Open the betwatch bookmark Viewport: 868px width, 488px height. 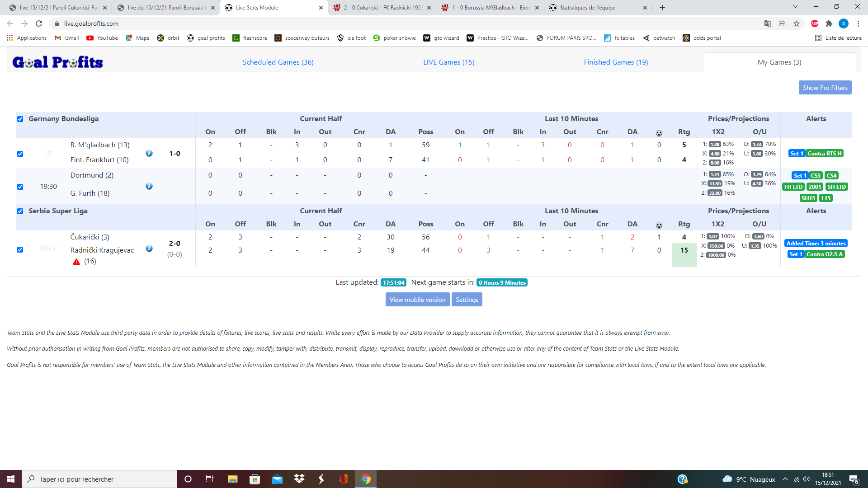659,38
